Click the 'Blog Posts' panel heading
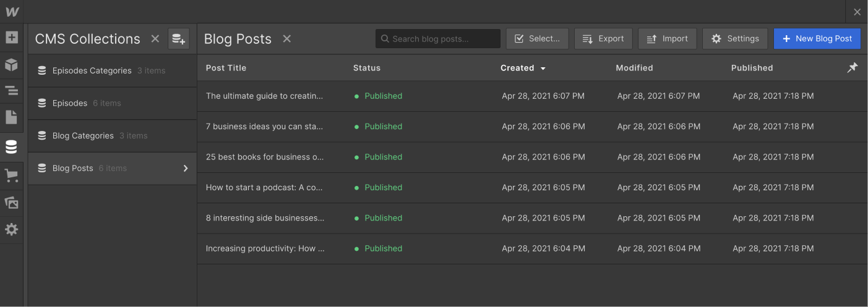 click(238, 39)
